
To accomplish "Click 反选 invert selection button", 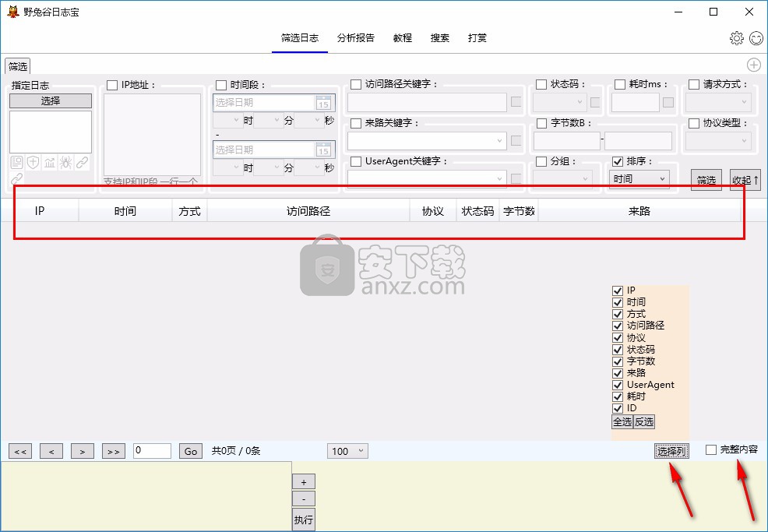I will click(x=644, y=421).
